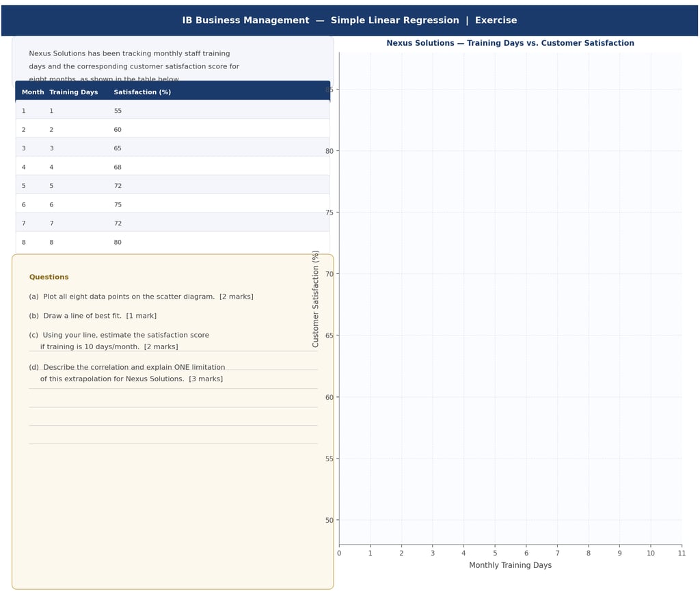
Task: Click the Training Days cell in the 75 row
Action: click(x=51, y=204)
